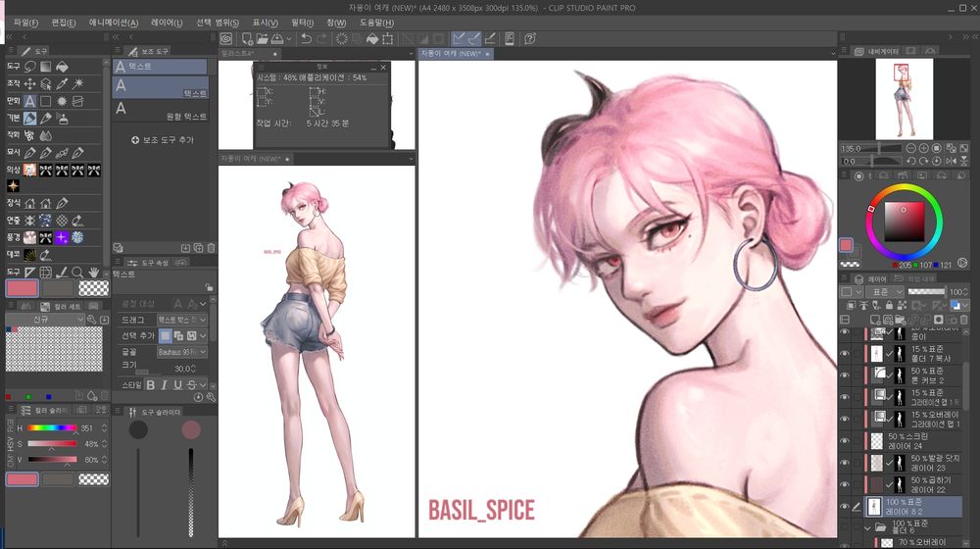The image size is (980, 549).
Task: Select the move (four-arrow) tool
Action: 30,83
